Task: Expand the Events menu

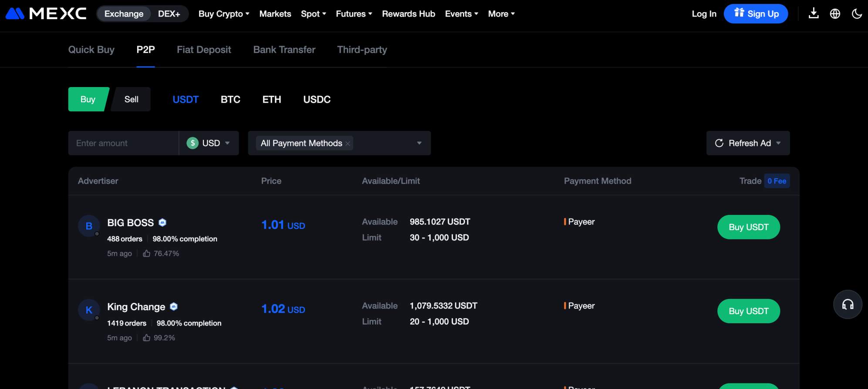Action: click(x=462, y=13)
